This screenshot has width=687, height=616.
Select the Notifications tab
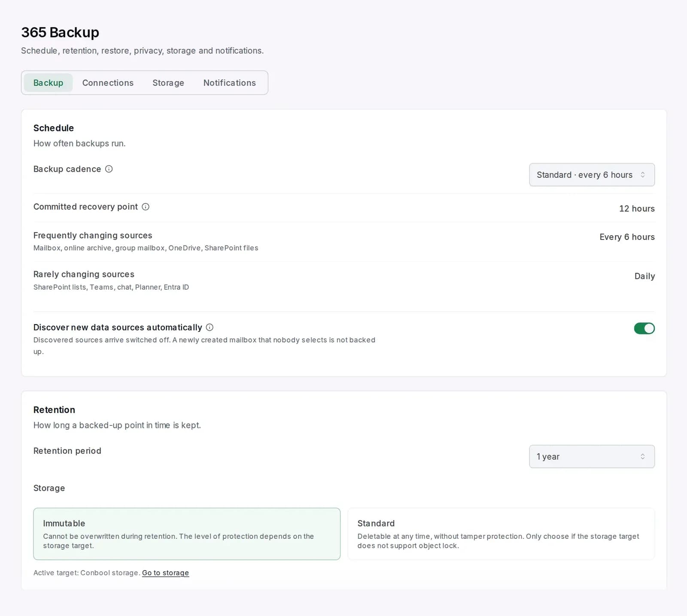coord(230,83)
